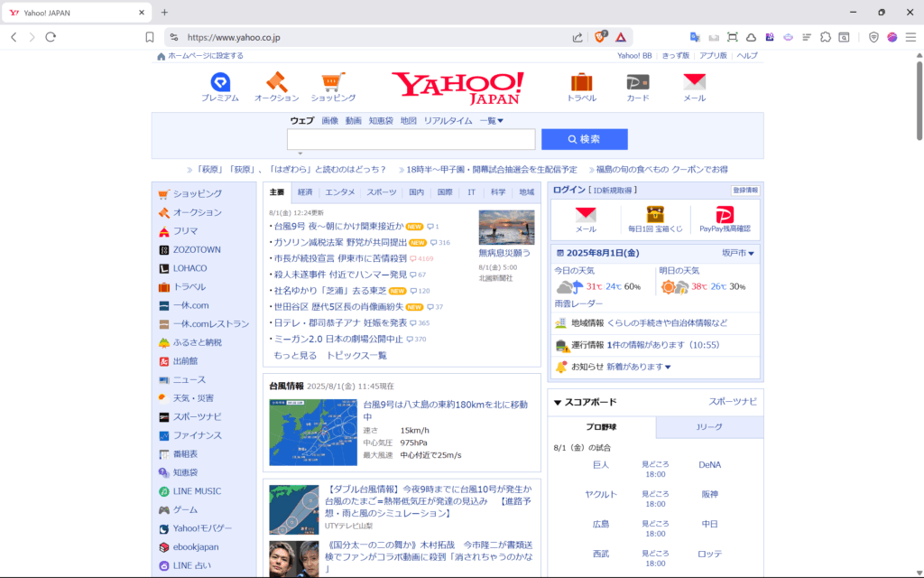The image size is (924, 578).
Task: Select the 経済 news tab
Action: pos(305,192)
